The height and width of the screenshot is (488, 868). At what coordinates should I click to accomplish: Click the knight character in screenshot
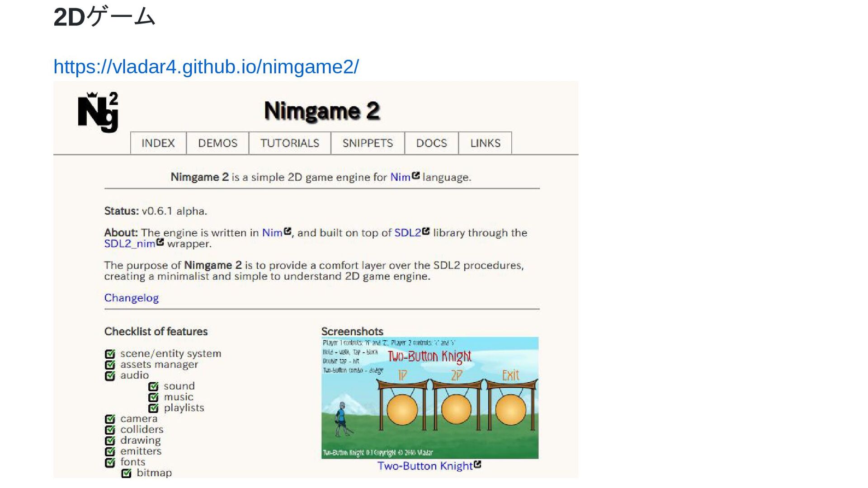[343, 419]
